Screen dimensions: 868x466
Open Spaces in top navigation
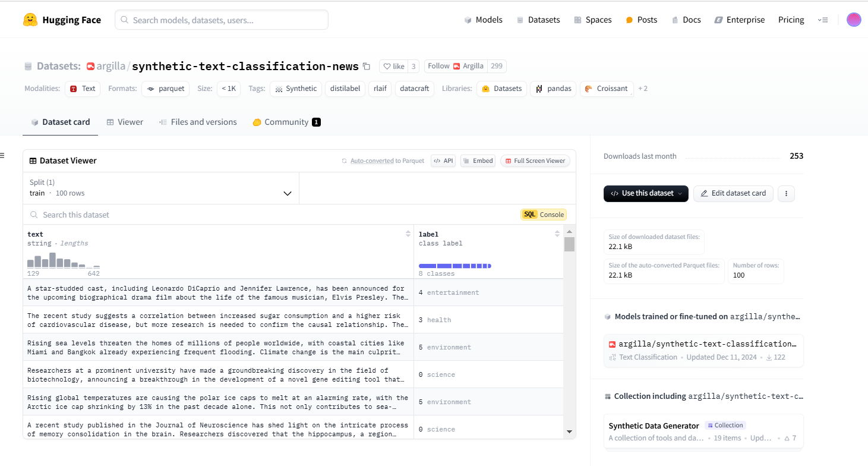tap(593, 20)
